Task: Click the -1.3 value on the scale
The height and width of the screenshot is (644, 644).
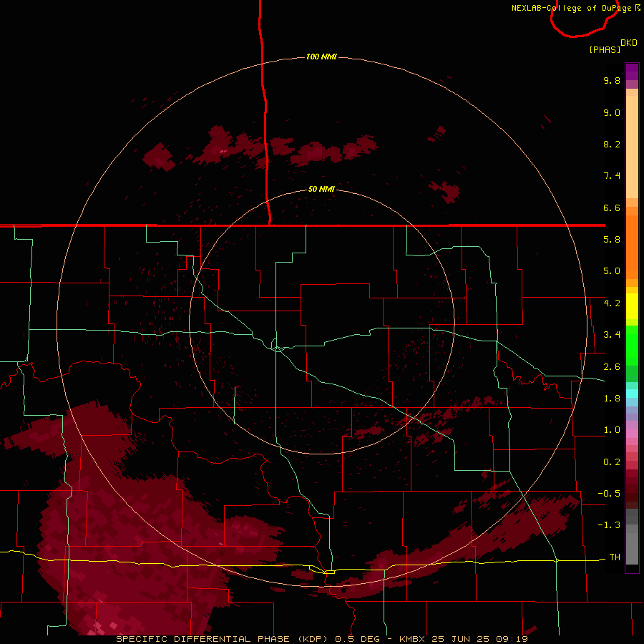Action: pyautogui.click(x=609, y=525)
